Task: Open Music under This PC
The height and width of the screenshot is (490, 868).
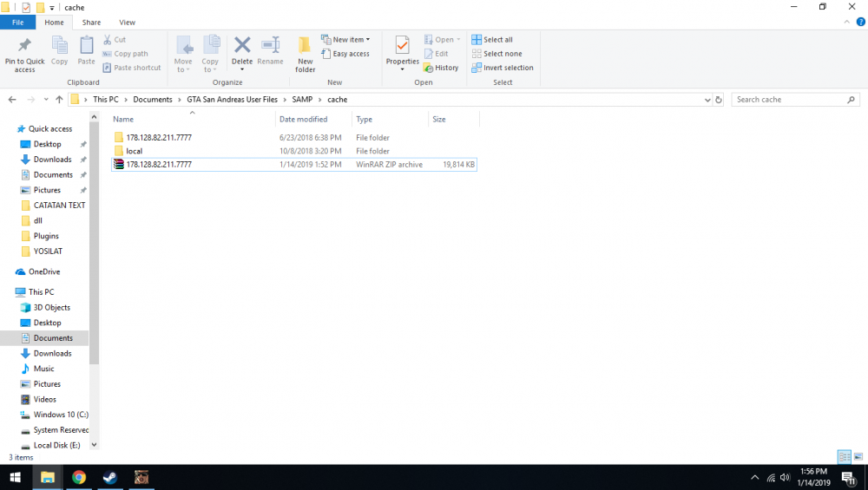Action: point(37,369)
